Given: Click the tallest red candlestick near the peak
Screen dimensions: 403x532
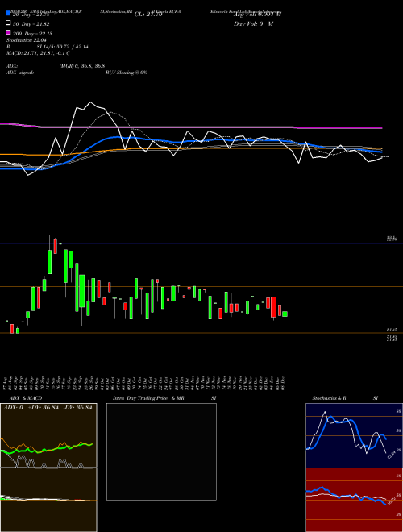Looking at the screenshot, I should click(56, 246).
